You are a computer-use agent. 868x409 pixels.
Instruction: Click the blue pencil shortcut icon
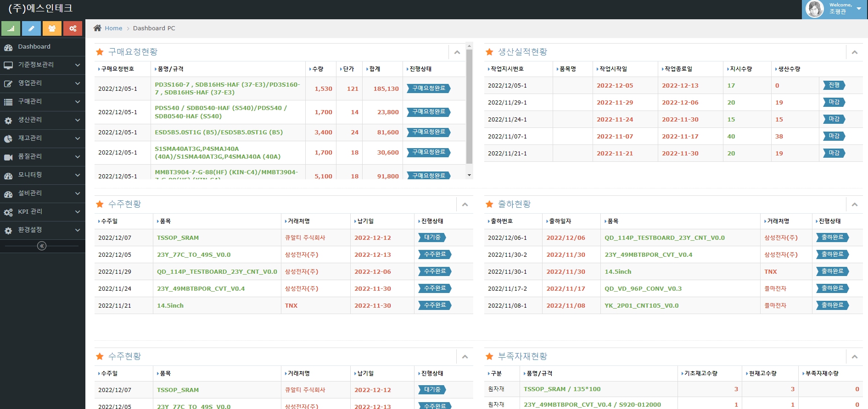coord(31,28)
